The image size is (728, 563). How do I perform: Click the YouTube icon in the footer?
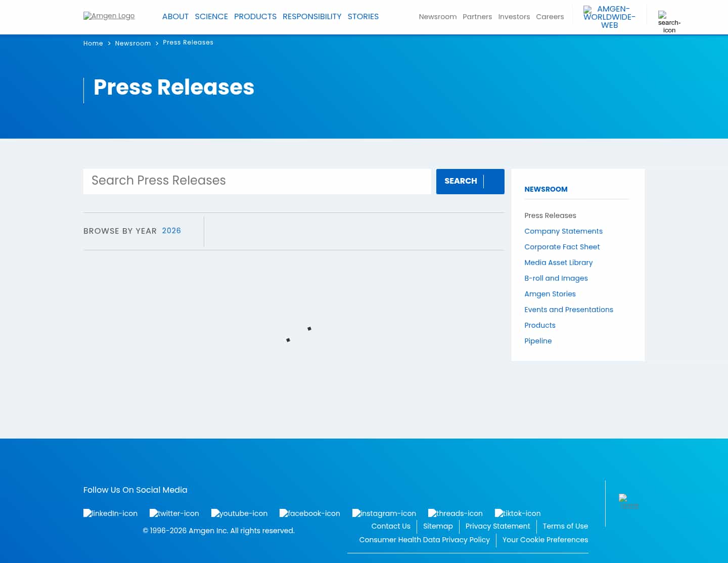[x=239, y=513]
